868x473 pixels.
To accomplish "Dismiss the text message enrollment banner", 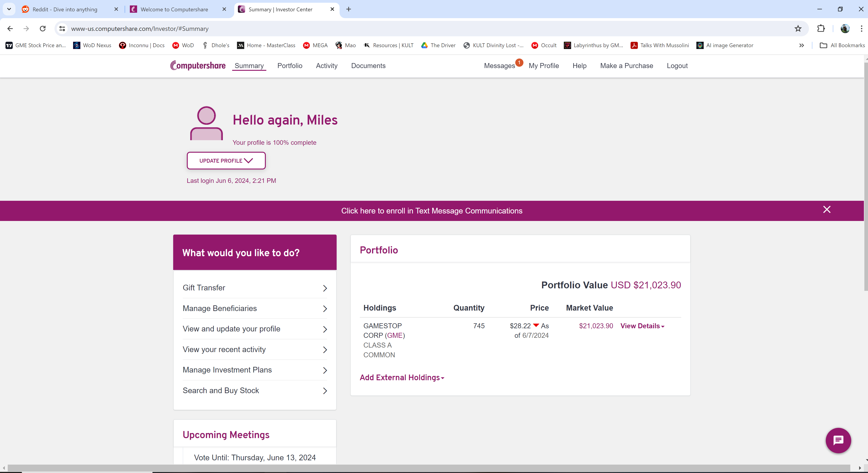I will pyautogui.click(x=827, y=209).
